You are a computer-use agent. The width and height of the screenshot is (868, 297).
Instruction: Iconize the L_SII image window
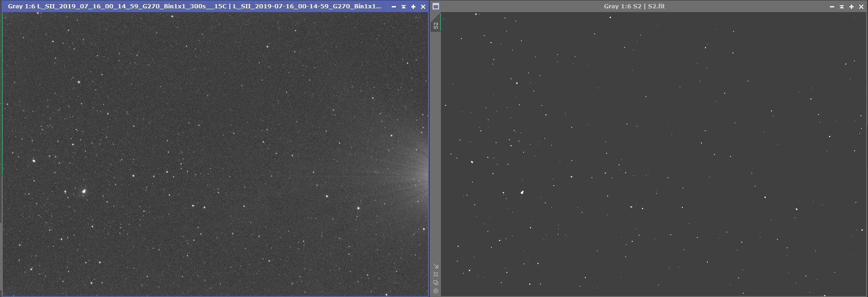tap(403, 6)
